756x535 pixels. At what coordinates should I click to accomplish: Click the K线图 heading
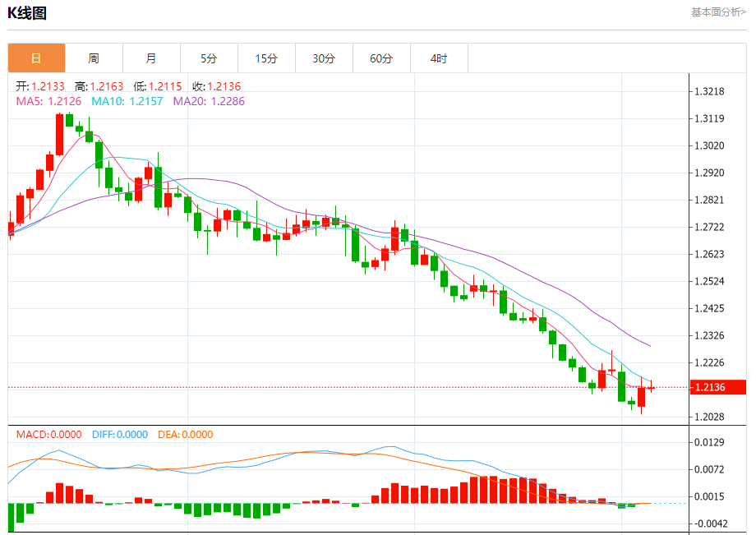tap(27, 13)
